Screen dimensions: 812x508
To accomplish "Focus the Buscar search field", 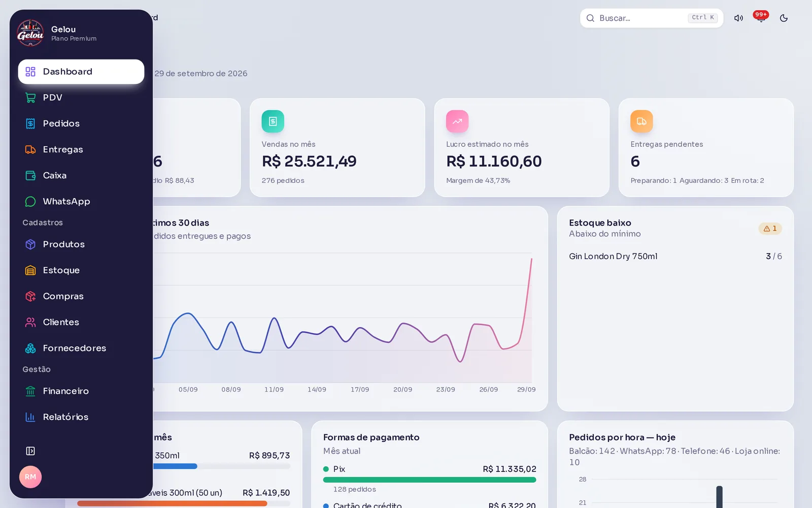I will tap(652, 18).
